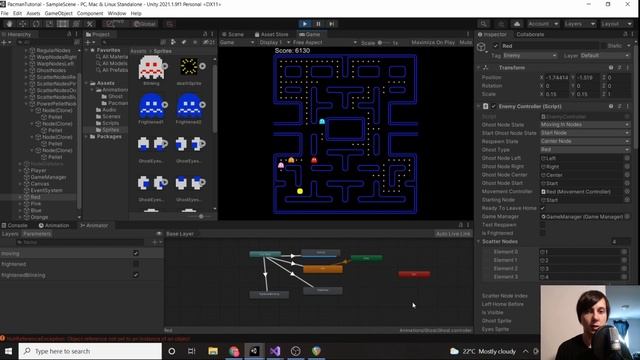Select the Parameters tab in Animator

[x=37, y=234]
